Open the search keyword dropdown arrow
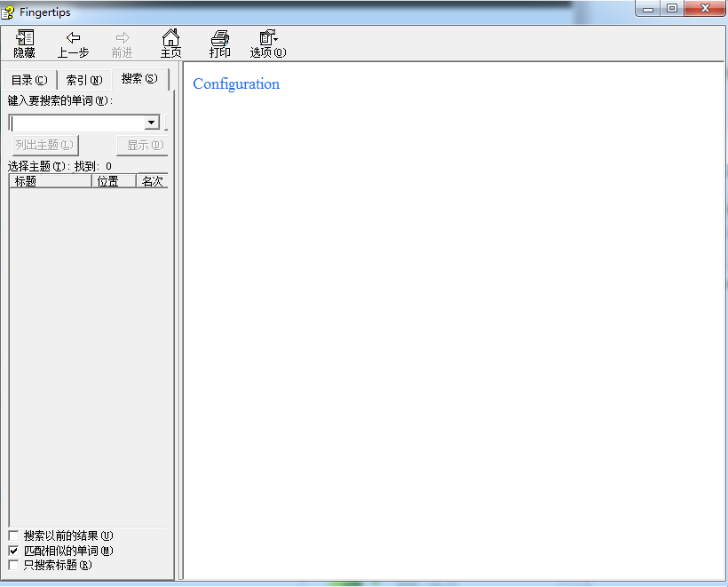The image size is (728, 587). (x=152, y=122)
